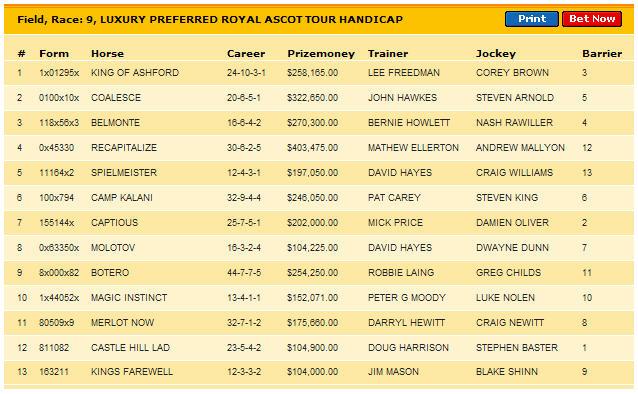Click the red Bet Now button

(x=592, y=19)
